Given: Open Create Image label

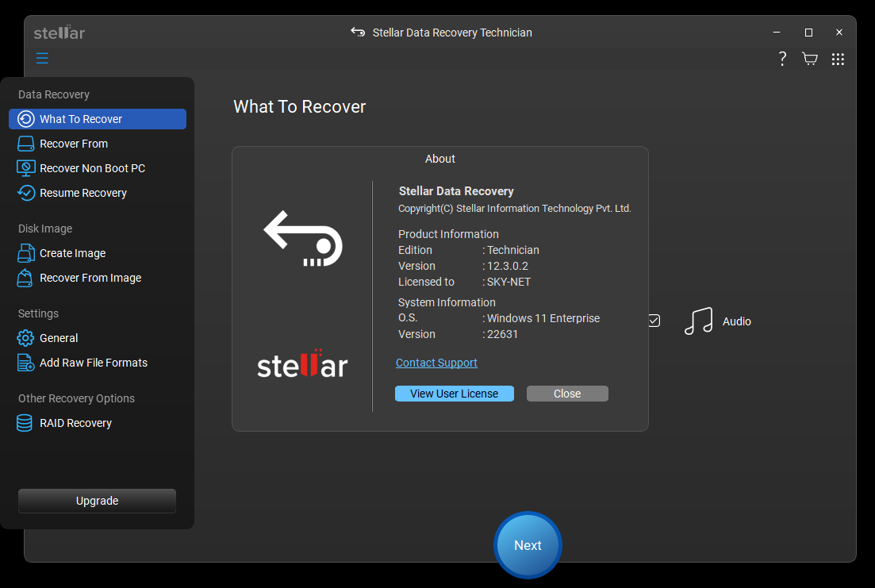Looking at the screenshot, I should [72, 253].
